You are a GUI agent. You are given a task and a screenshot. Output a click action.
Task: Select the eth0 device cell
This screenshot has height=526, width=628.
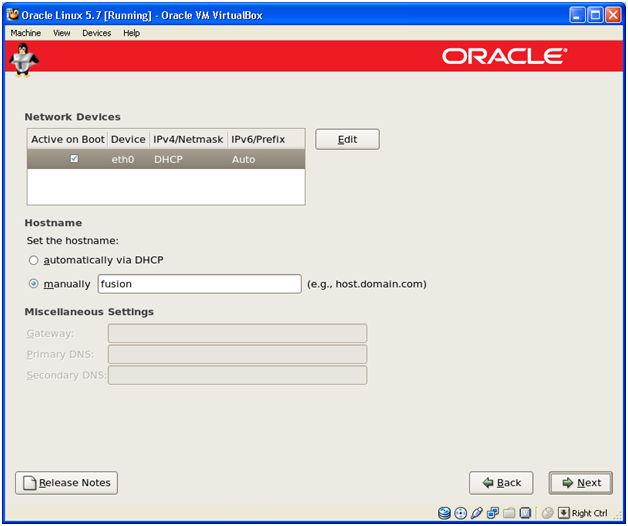coord(123,159)
